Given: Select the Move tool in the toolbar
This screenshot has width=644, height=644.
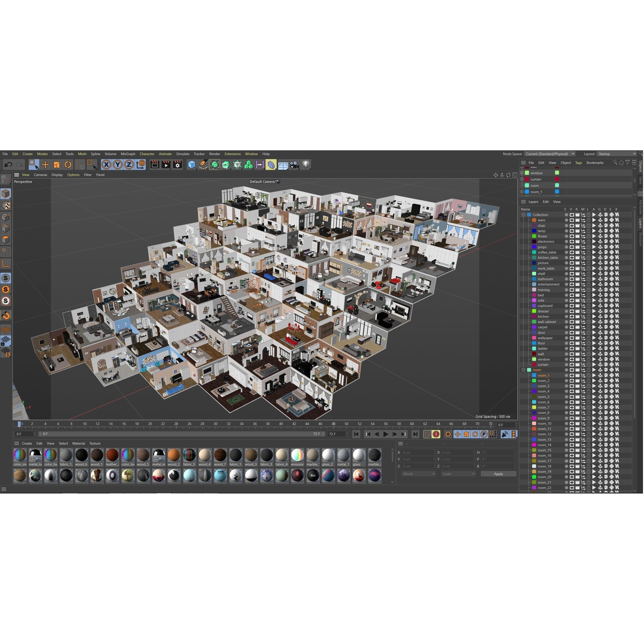Looking at the screenshot, I should [45, 164].
